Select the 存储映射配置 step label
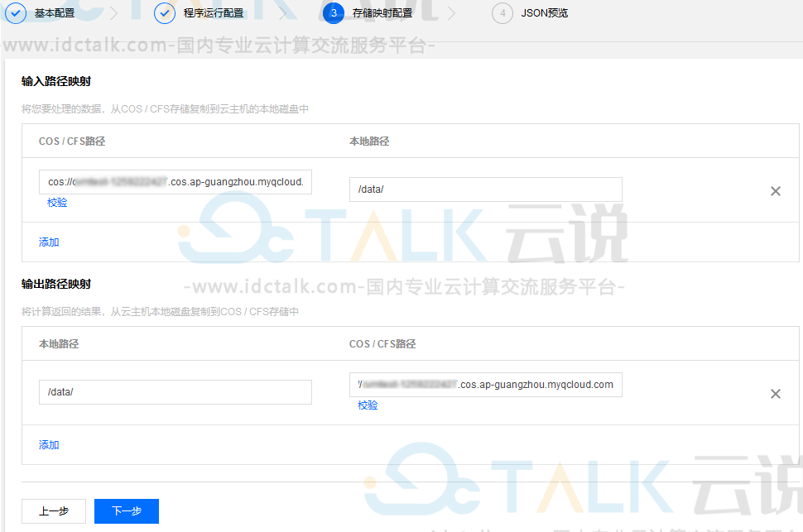Screen dimensions: 803x532 point(382,12)
